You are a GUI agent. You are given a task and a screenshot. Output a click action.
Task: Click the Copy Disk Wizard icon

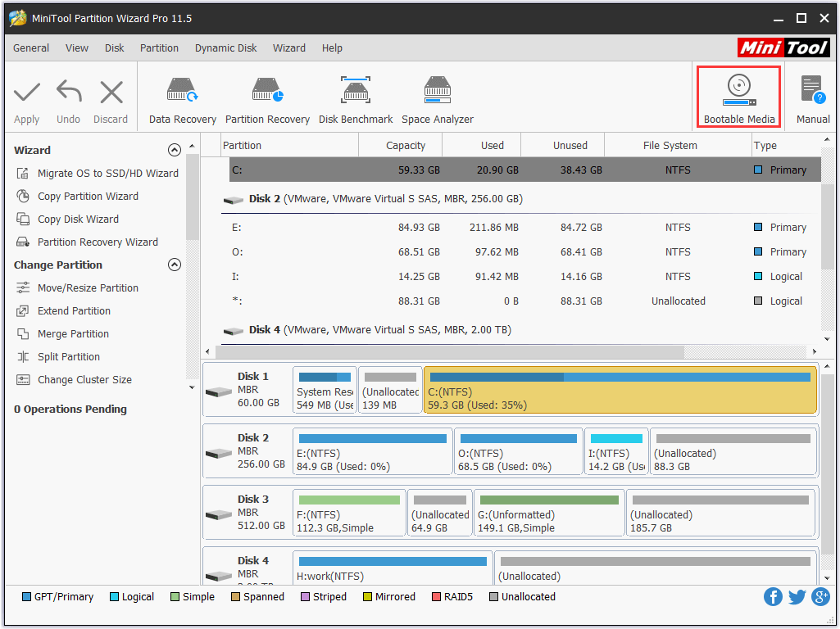[x=22, y=219]
